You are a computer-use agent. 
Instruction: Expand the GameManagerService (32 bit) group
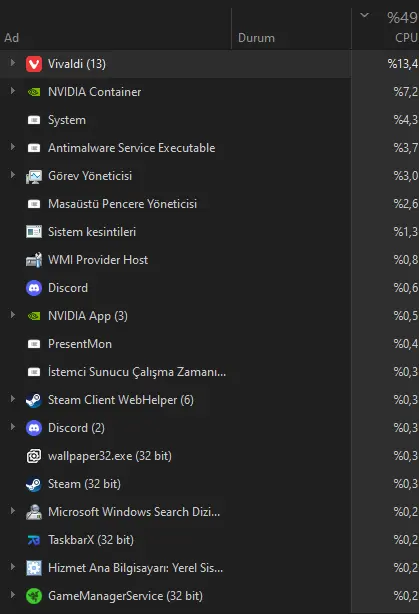pos(13,595)
